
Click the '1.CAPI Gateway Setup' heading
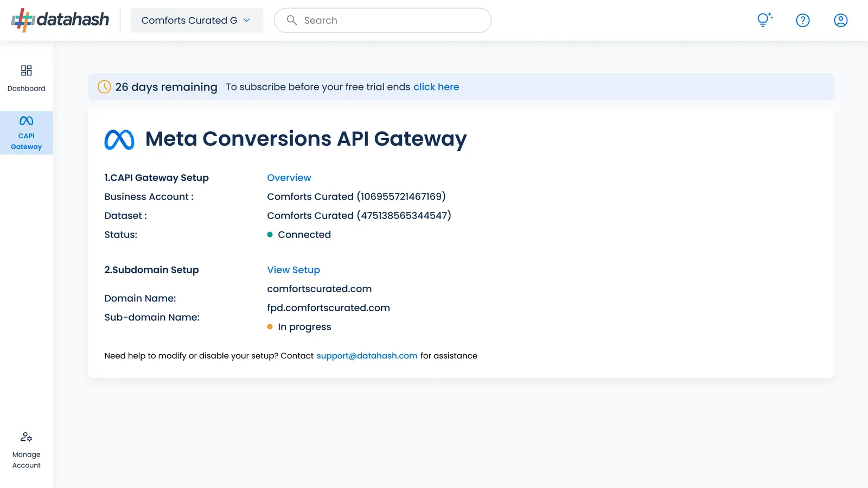tap(156, 177)
